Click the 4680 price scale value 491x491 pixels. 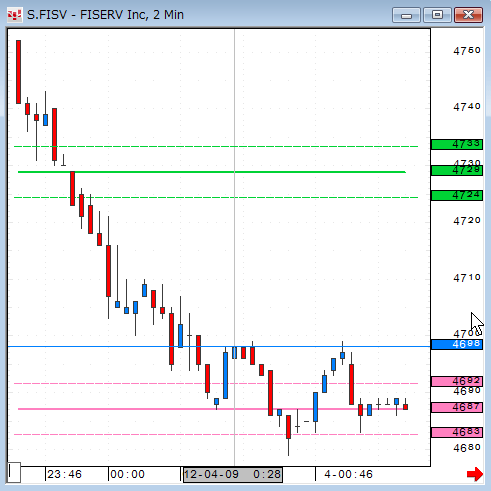pos(467,448)
